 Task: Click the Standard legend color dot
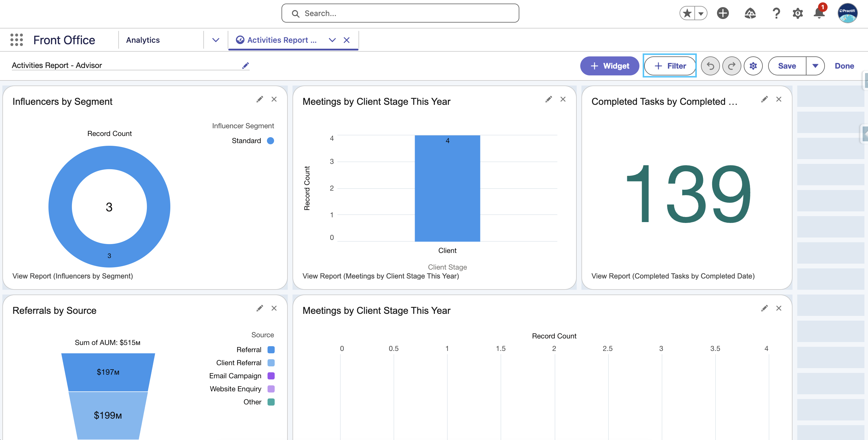[x=270, y=141]
